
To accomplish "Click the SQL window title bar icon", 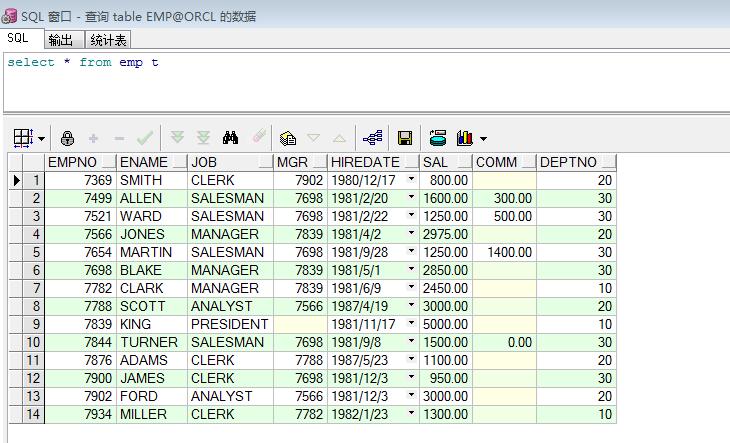I will coord(9,16).
